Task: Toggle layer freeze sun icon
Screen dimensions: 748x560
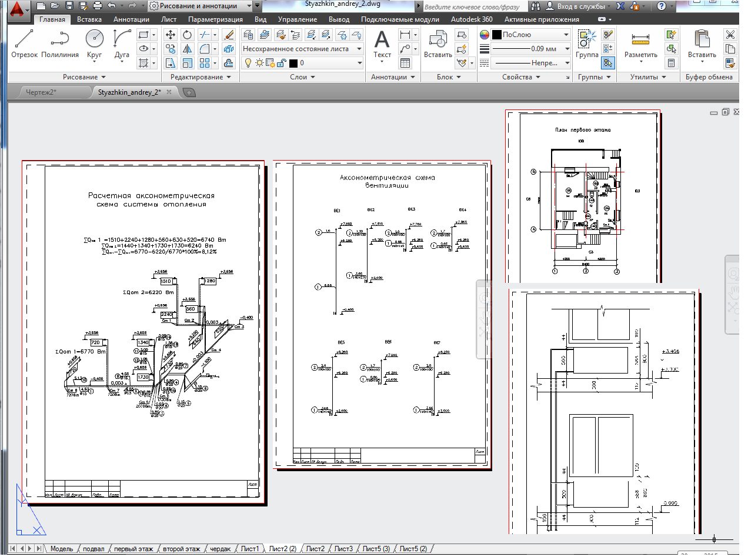Action: click(x=259, y=63)
